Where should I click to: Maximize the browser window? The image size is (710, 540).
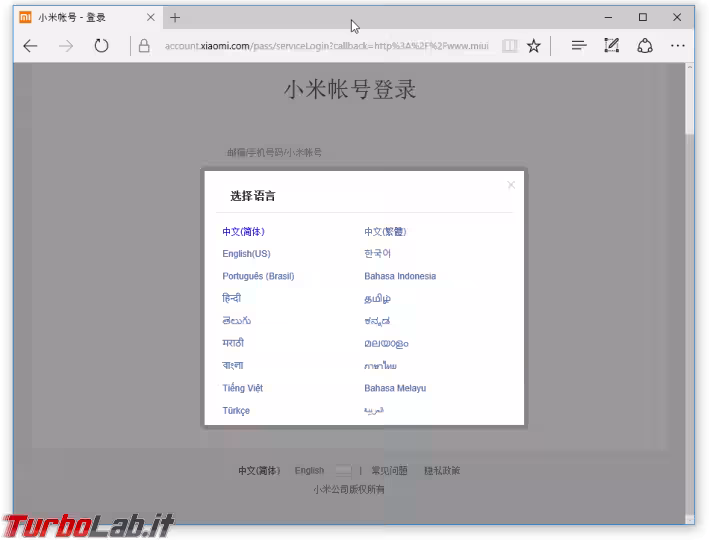[643, 17]
